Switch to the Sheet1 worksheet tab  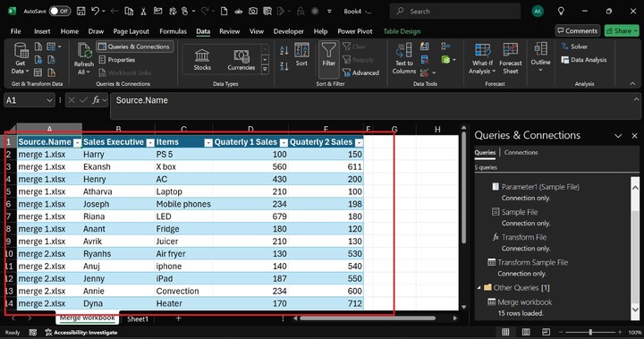coord(138,318)
